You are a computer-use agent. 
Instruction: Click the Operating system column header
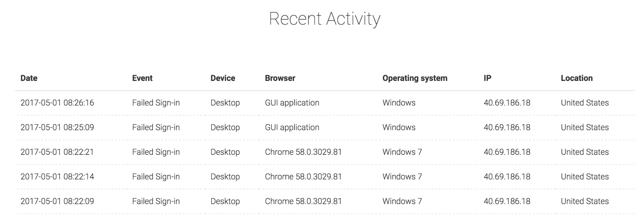click(415, 78)
